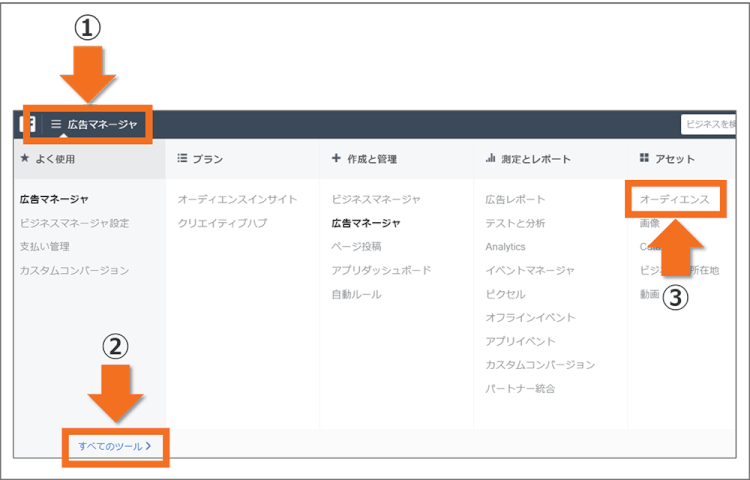
Task: Open アプリダッシュボード
Action: point(381,271)
